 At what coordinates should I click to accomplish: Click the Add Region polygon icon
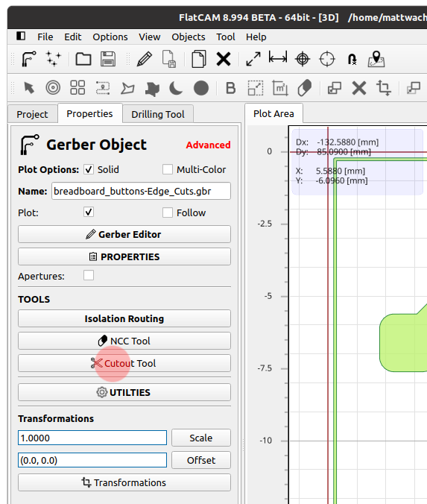(x=127, y=88)
